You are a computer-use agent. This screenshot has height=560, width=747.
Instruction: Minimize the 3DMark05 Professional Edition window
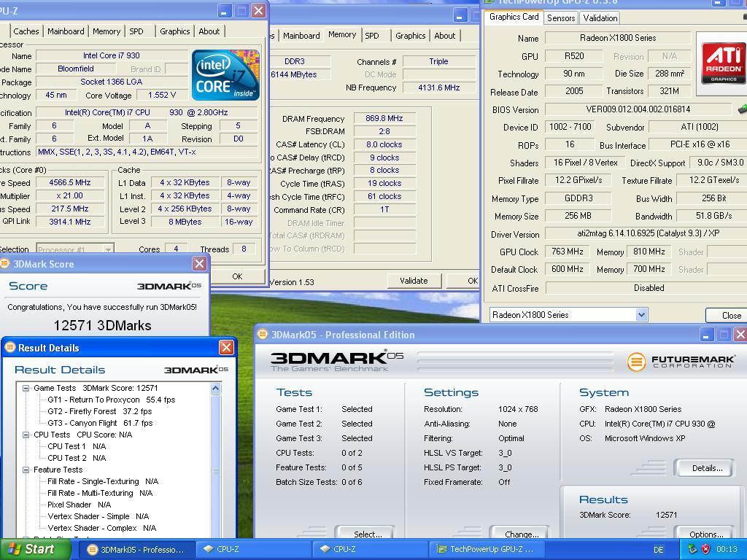click(x=706, y=334)
